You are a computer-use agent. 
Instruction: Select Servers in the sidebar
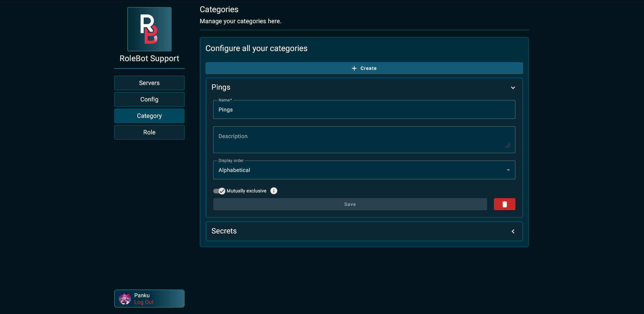pyautogui.click(x=149, y=83)
